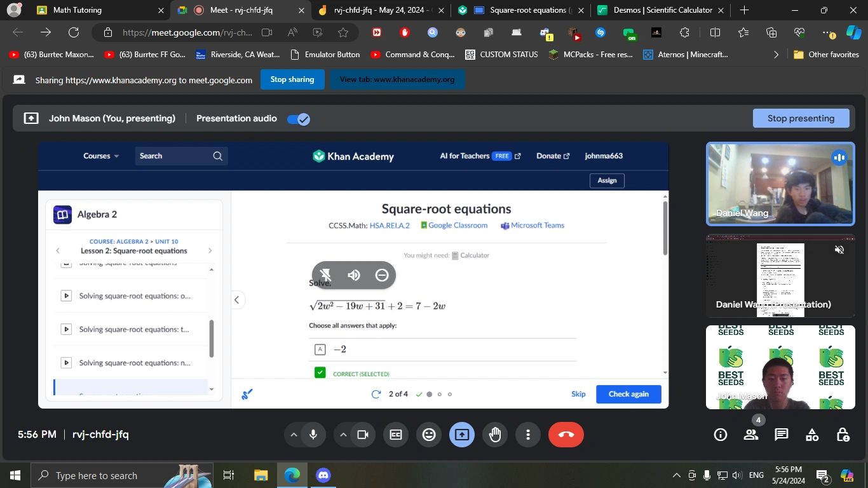Click the Khan Academy search field
868x488 pixels.
(x=175, y=156)
